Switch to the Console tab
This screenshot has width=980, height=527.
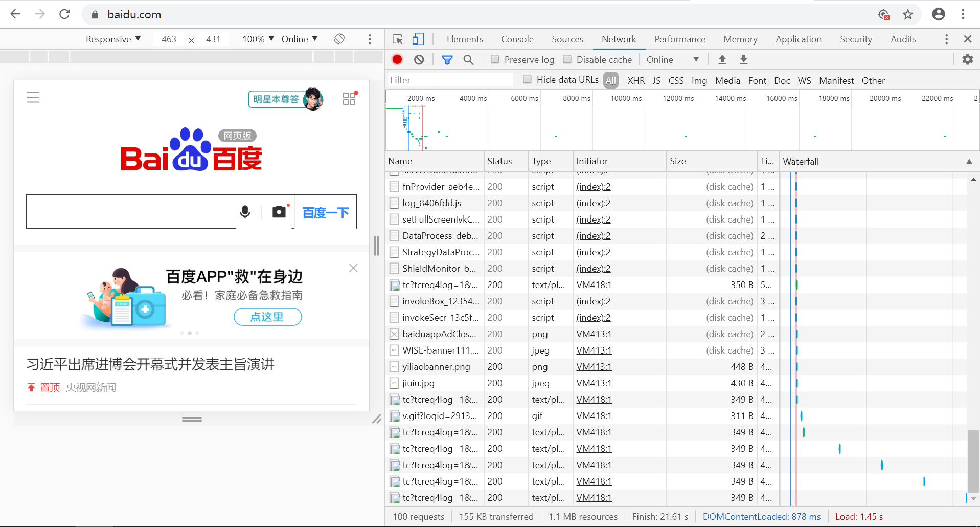point(517,39)
